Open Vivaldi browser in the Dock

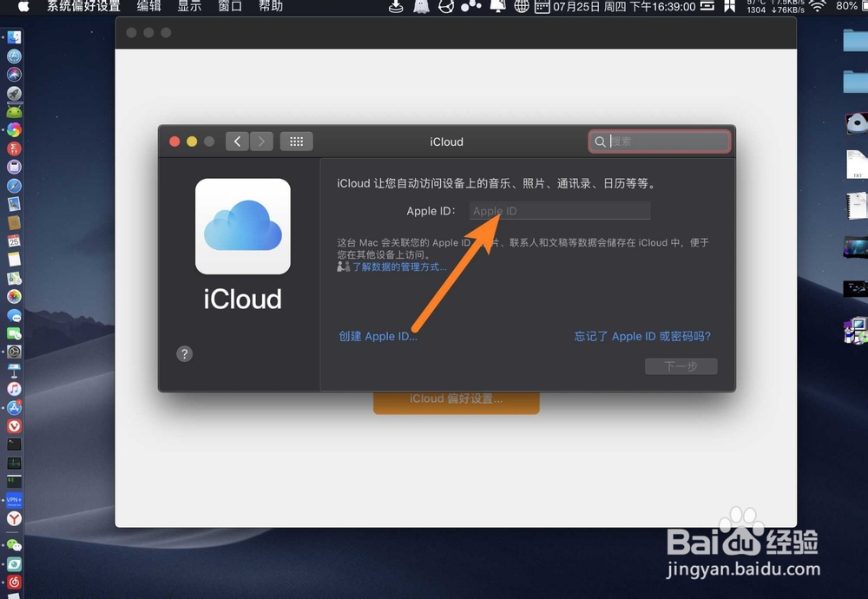coord(15,425)
